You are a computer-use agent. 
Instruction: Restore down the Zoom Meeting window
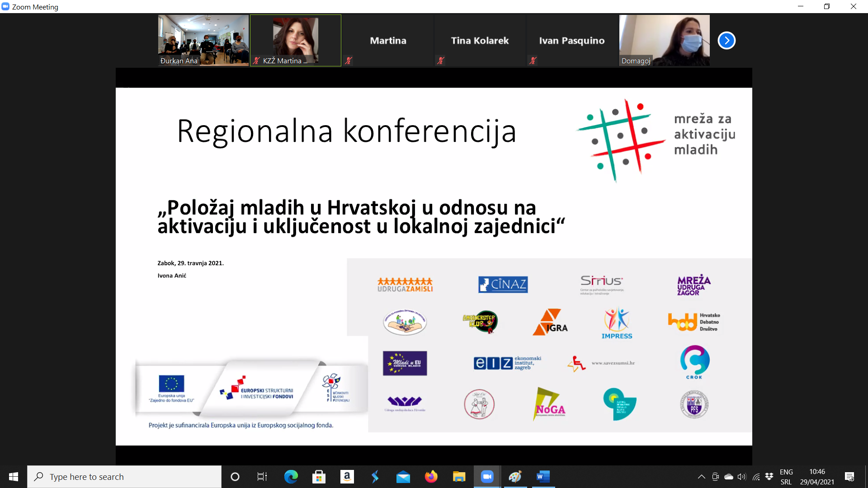coord(827,6)
